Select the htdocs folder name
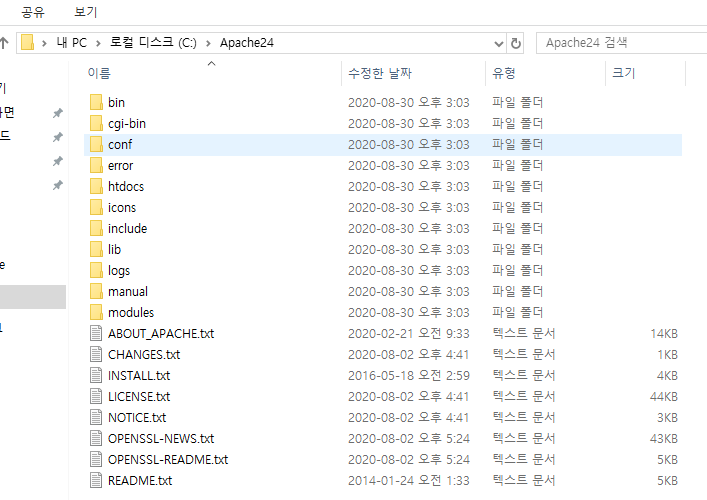This screenshot has width=707, height=500. tap(126, 186)
